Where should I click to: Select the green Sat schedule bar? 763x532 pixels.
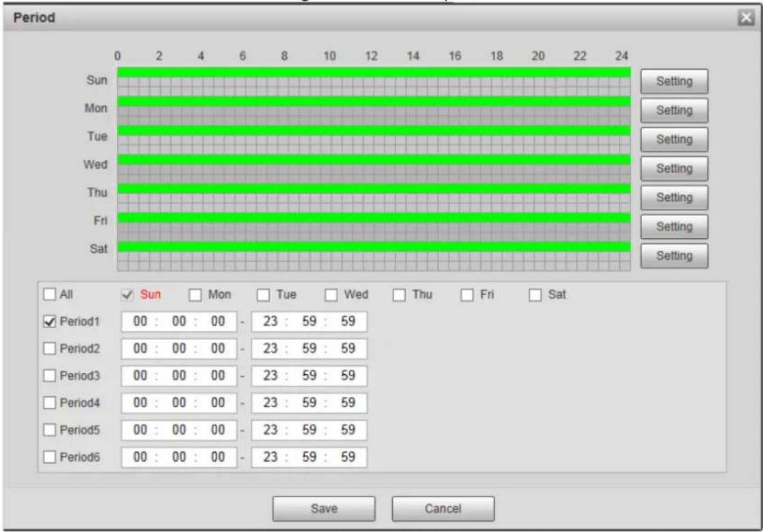tap(374, 247)
